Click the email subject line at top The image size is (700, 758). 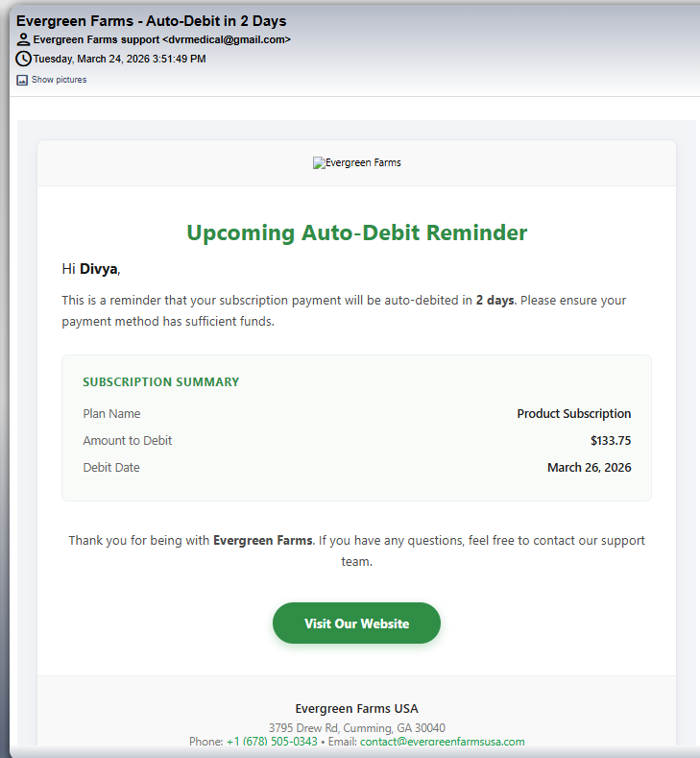151,21
